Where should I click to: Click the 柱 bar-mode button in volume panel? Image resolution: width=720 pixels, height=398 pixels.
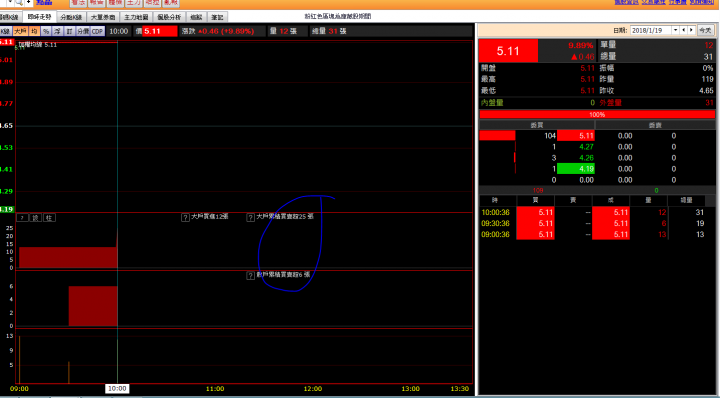[x=49, y=218]
